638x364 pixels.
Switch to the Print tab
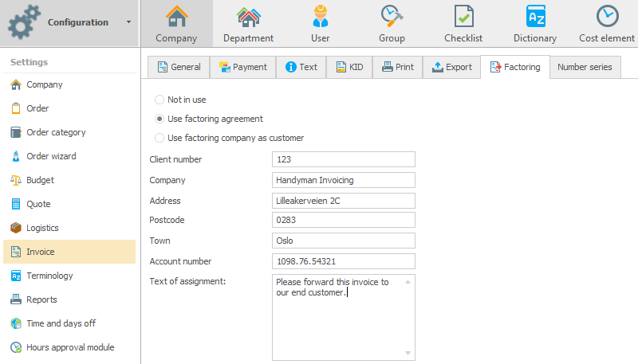pyautogui.click(x=397, y=67)
